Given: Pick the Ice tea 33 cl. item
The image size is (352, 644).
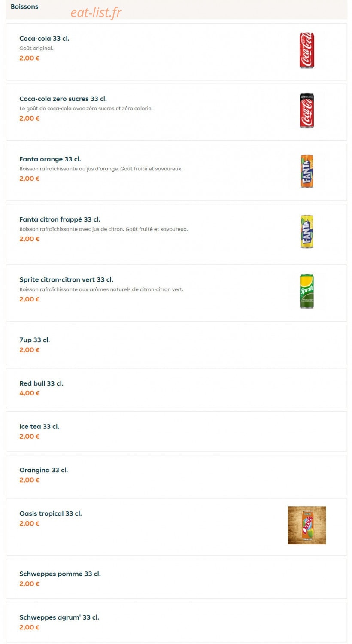Looking at the screenshot, I should 176,431.
